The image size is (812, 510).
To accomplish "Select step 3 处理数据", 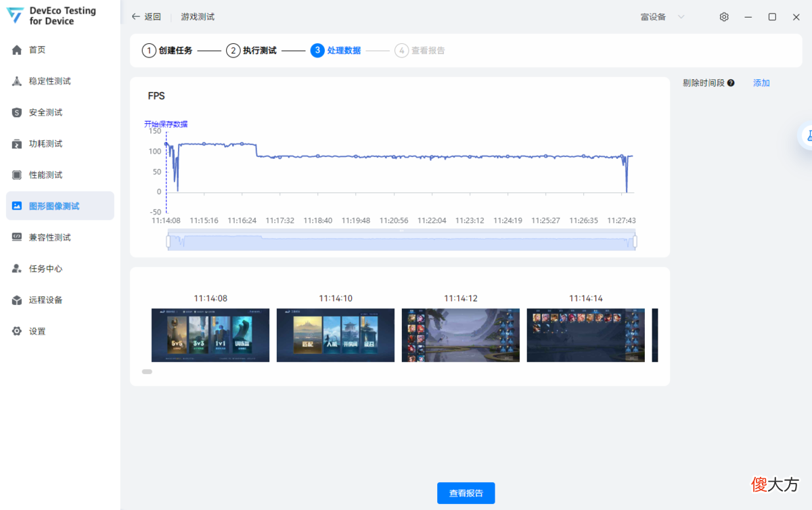I will [336, 51].
